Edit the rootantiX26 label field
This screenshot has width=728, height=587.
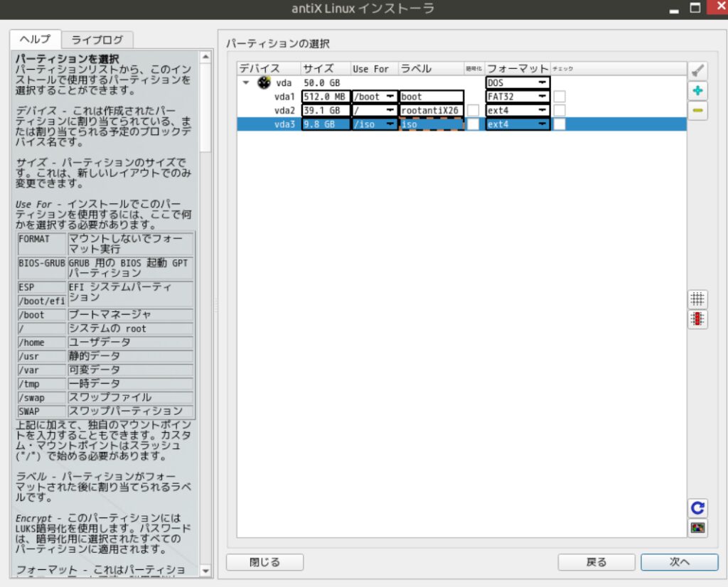coord(432,110)
